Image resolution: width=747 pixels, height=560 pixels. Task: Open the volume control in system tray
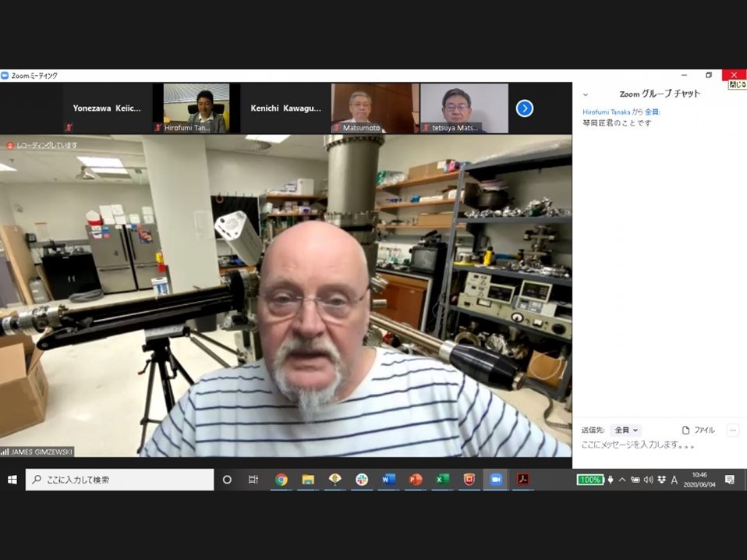tap(648, 480)
